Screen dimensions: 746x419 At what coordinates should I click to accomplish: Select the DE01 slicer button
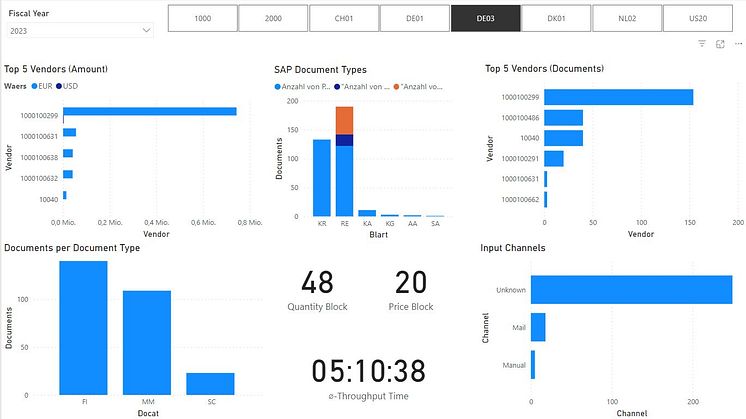[x=415, y=18]
